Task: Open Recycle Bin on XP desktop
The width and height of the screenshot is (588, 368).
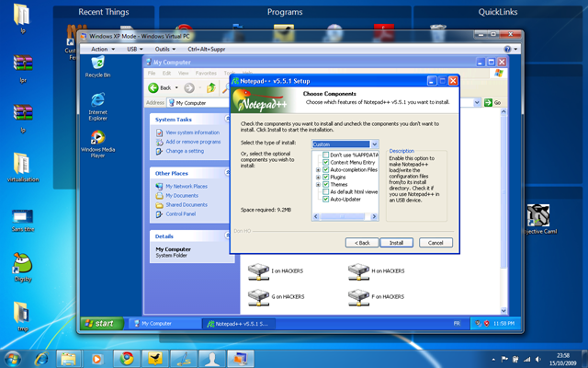Action: [97, 67]
